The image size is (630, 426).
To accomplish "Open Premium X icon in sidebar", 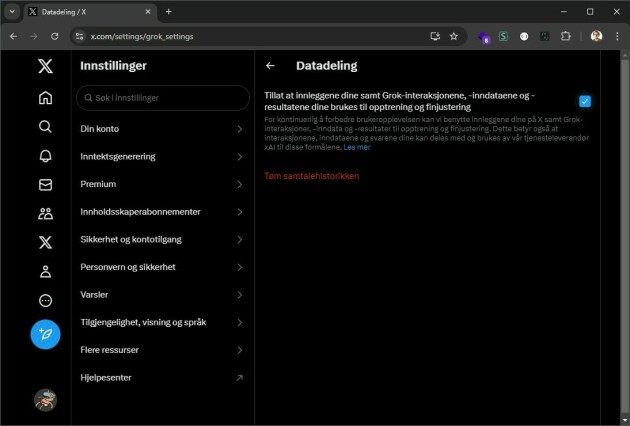I will [x=45, y=243].
